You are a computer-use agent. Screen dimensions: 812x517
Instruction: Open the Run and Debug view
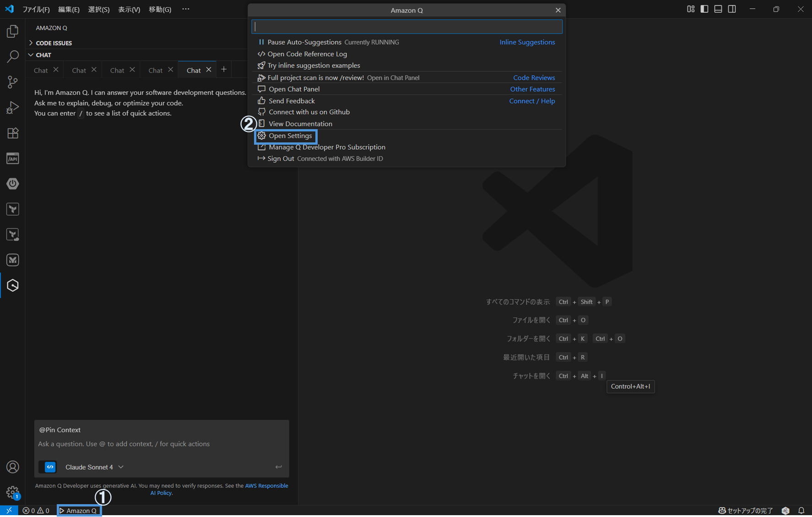(x=13, y=108)
